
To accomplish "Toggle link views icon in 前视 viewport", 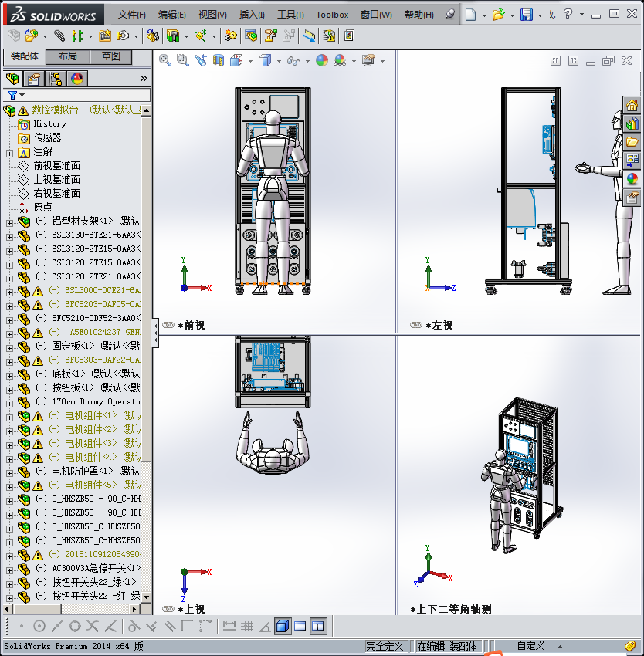I will [x=168, y=325].
